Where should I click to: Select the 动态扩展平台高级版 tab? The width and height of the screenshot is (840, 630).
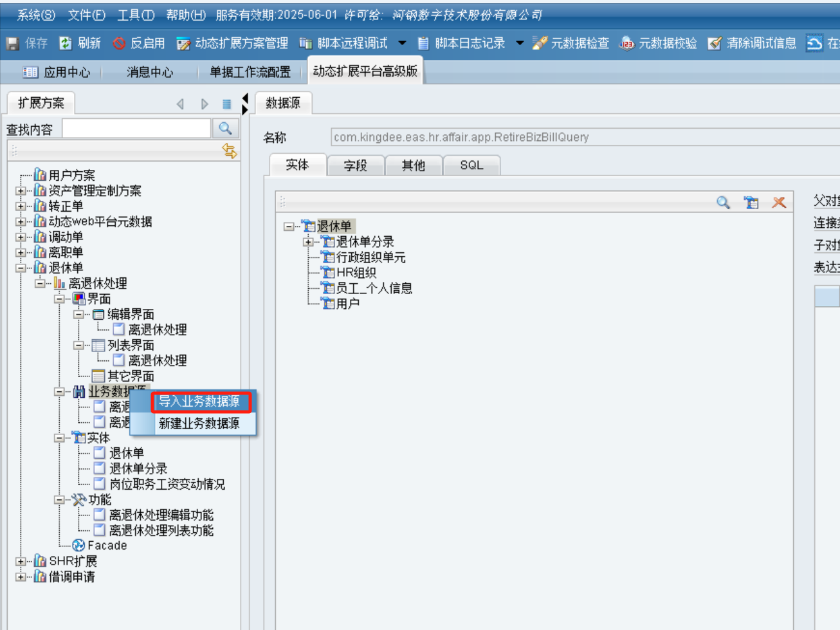click(365, 71)
